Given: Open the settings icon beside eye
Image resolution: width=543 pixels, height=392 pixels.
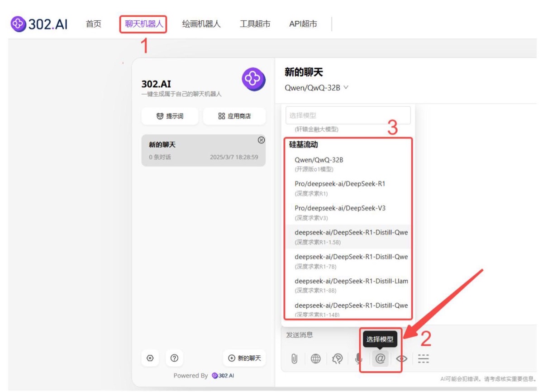Looking at the screenshot, I should point(423,359).
